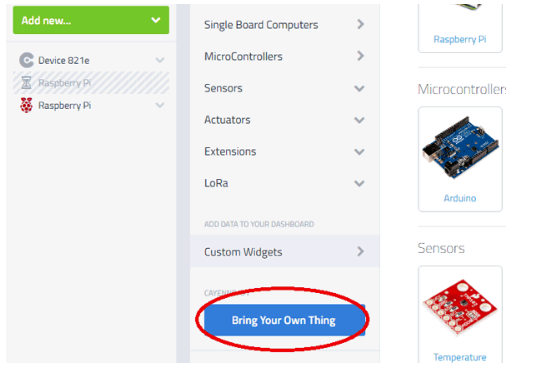Click the Raspberry Pi card link
This screenshot has width=540, height=382.
tap(460, 39)
